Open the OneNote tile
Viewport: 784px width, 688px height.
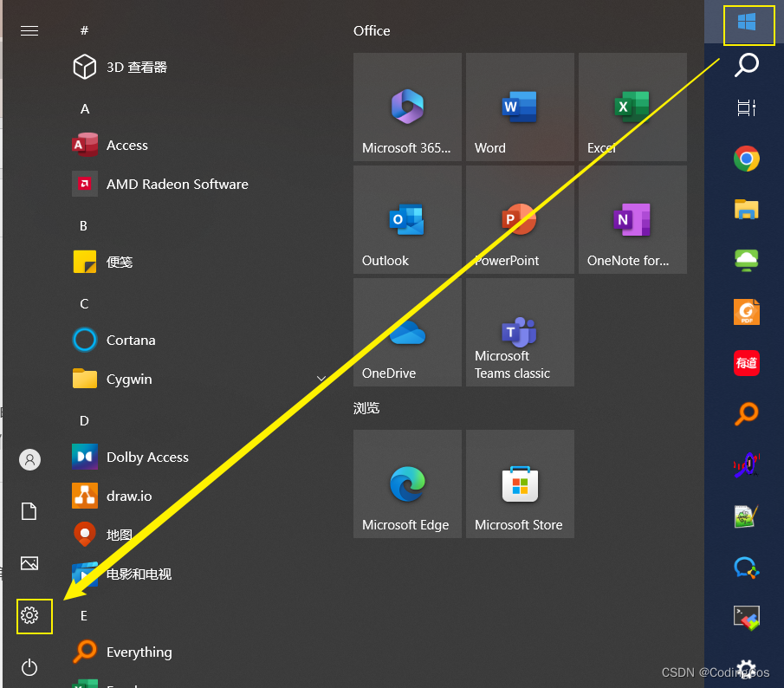632,219
